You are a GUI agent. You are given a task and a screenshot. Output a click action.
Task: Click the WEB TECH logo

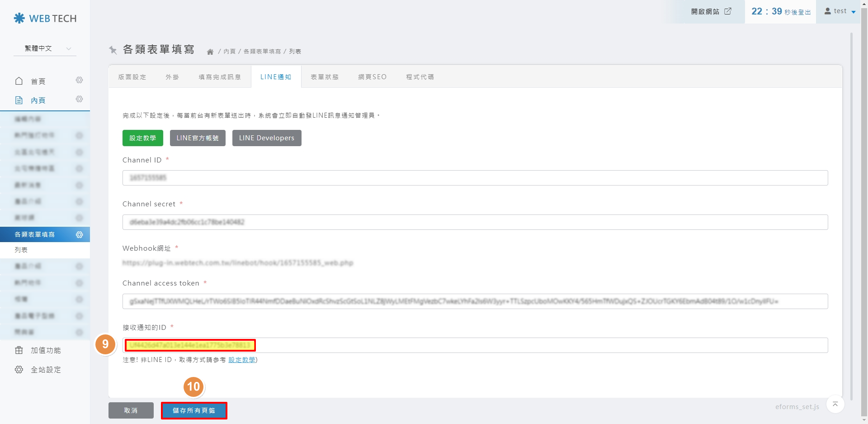click(45, 19)
